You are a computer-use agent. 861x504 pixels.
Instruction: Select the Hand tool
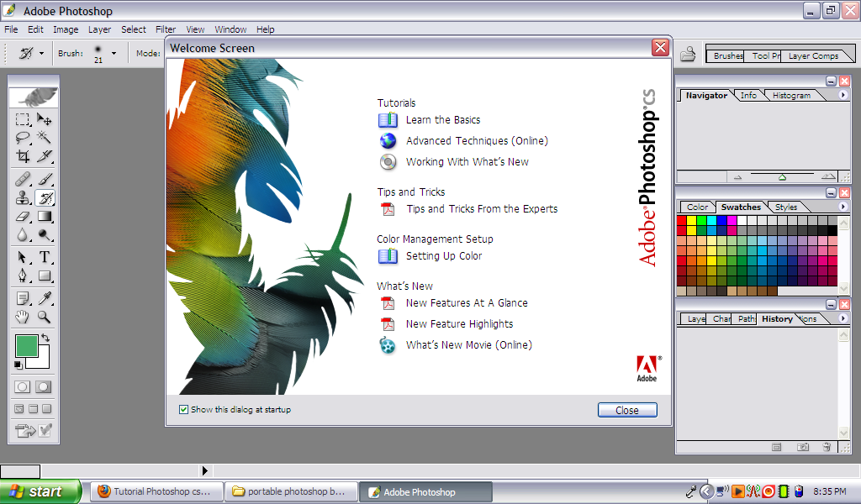tap(23, 317)
